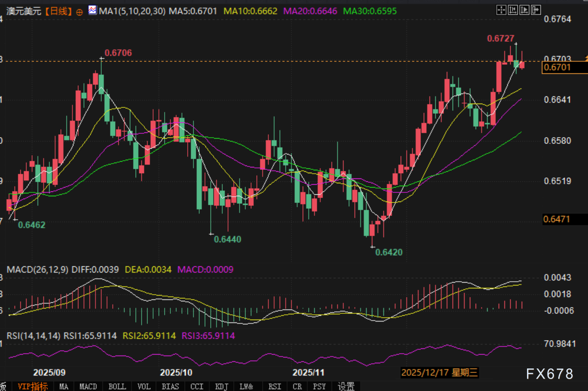
Task: Open the 日线 timeframe selector
Action: point(58,11)
